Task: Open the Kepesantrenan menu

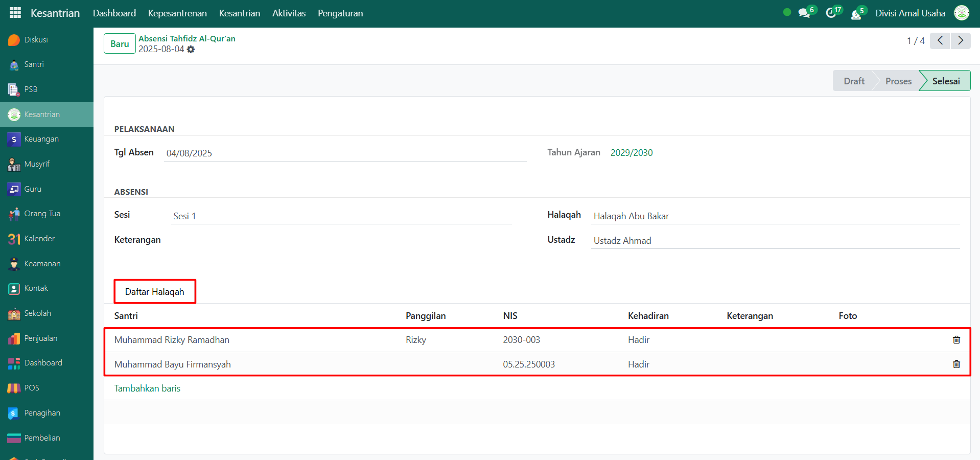Action: tap(177, 13)
